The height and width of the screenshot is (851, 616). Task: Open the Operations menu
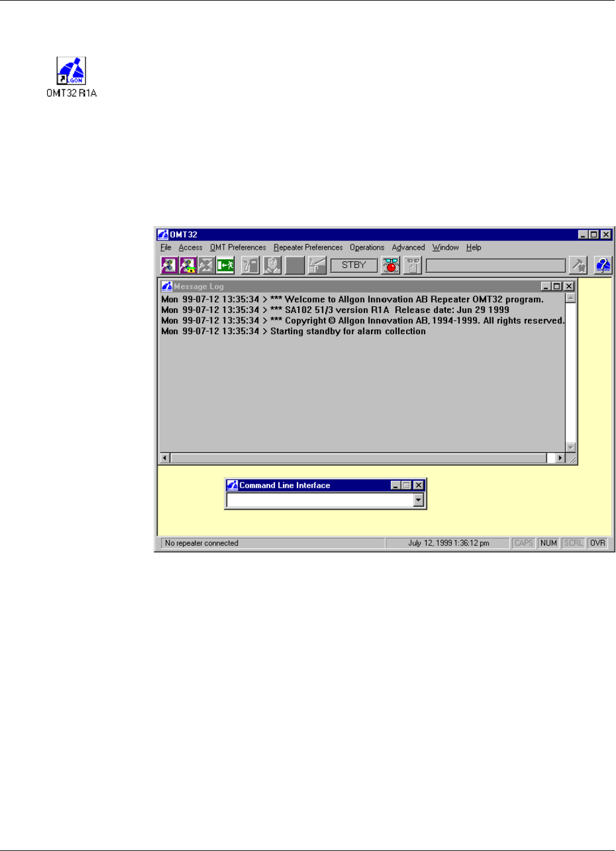367,247
